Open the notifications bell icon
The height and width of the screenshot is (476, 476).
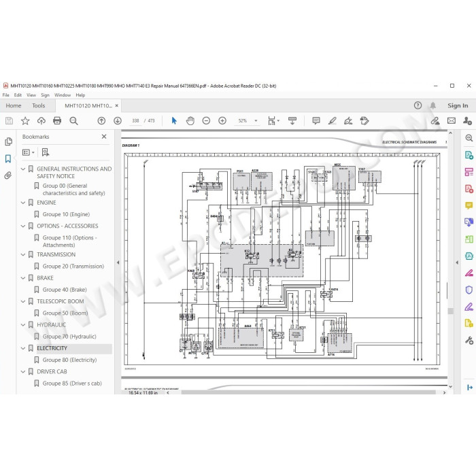(x=433, y=105)
